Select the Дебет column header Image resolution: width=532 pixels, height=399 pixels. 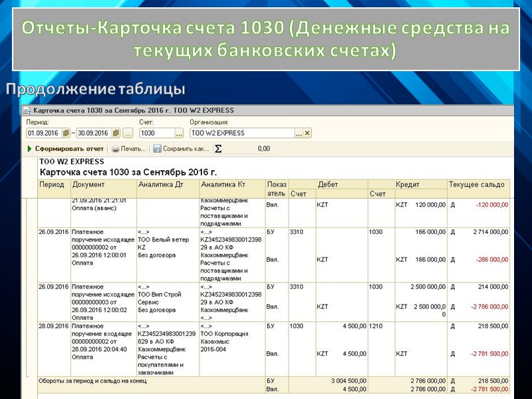click(x=328, y=185)
